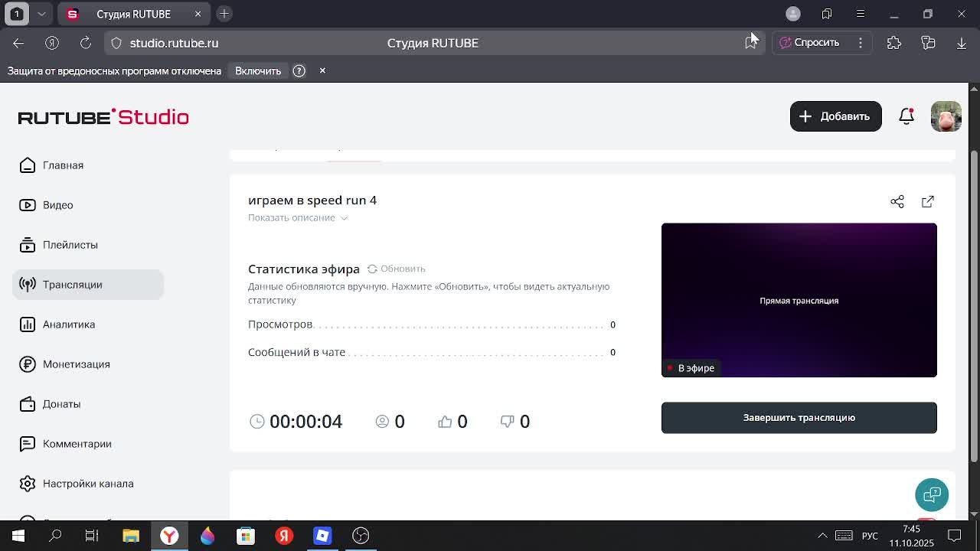Share the broadcast via share icon
The width and height of the screenshot is (980, 551).
pos(897,202)
